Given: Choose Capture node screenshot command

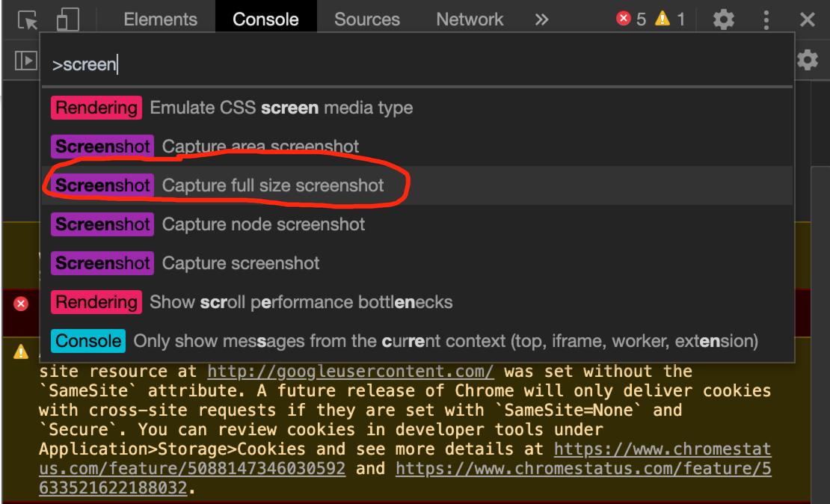Looking at the screenshot, I should pyautogui.click(x=263, y=224).
